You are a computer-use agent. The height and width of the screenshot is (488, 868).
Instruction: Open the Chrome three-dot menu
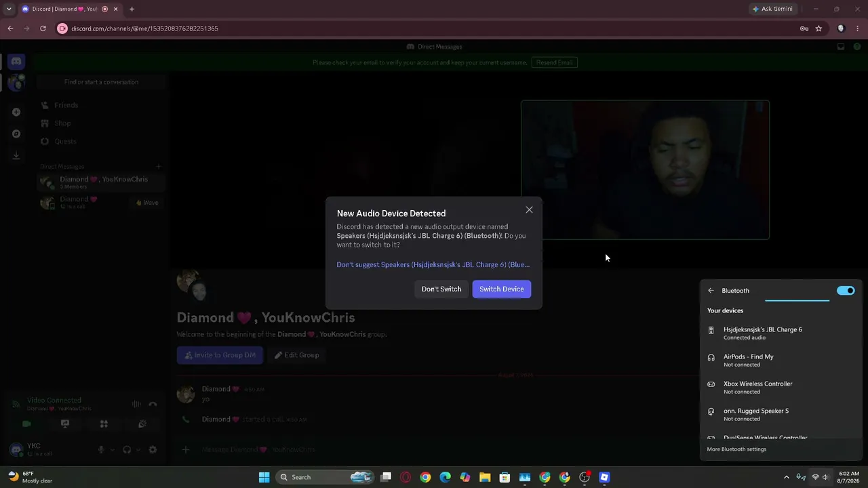click(858, 28)
